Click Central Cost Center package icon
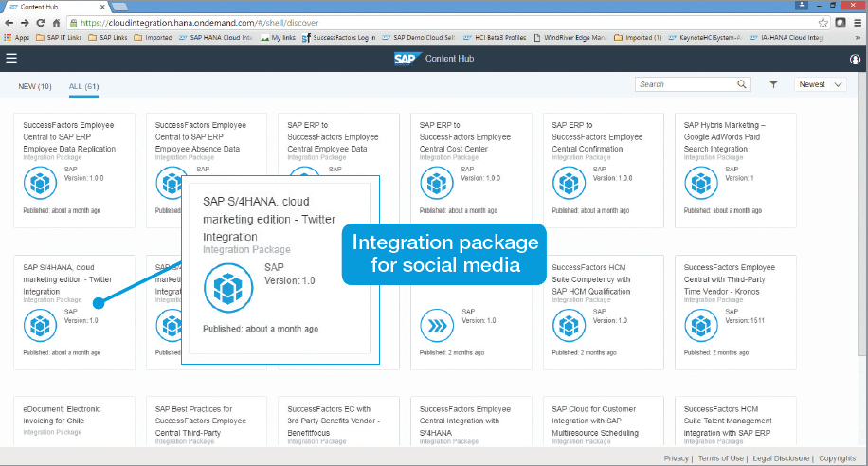868x466 pixels. tap(436, 183)
